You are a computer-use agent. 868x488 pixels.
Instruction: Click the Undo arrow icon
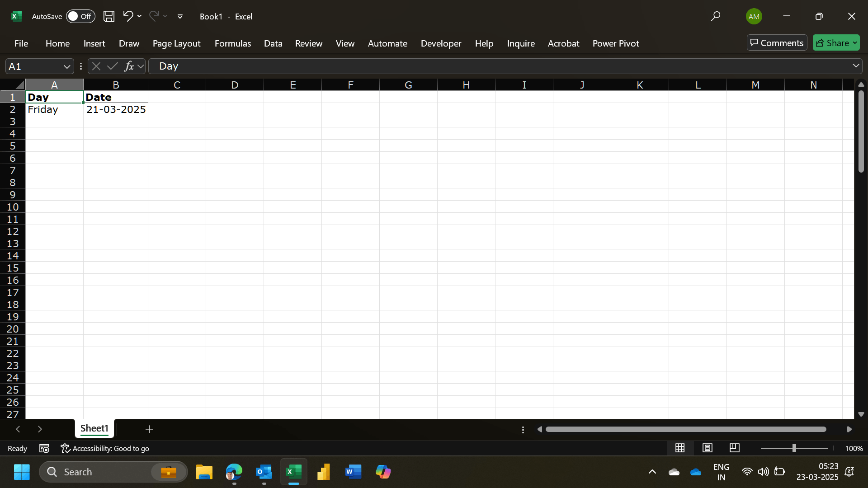pos(128,16)
